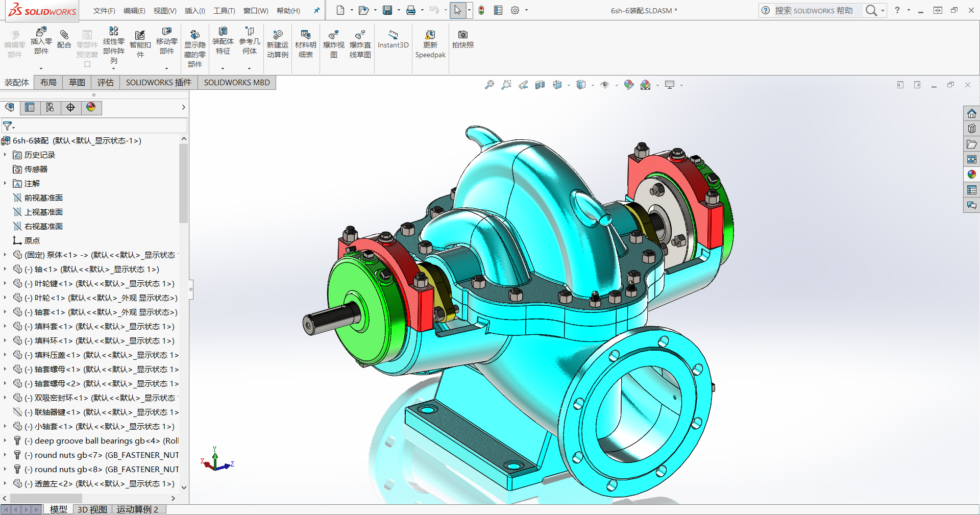Open the Insert Components dropdown arrow
980x515 pixels.
(41, 68)
